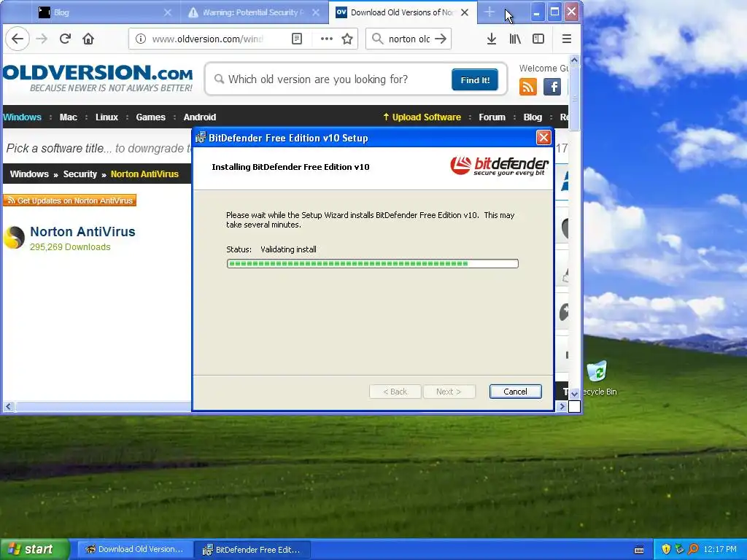Click Cancel in BitDefender setup

pos(515,392)
